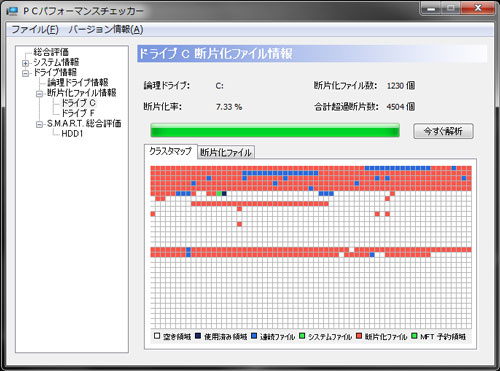Click the green analysis progress bar
This screenshot has height=371, width=500.
point(275,130)
